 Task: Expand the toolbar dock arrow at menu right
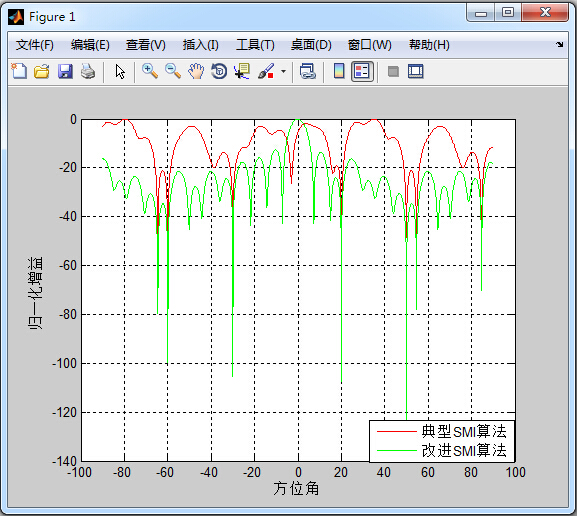tap(560, 45)
